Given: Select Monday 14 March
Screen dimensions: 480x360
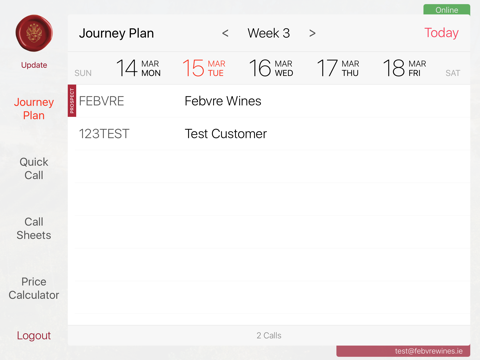Looking at the screenshot, I should [138, 68].
